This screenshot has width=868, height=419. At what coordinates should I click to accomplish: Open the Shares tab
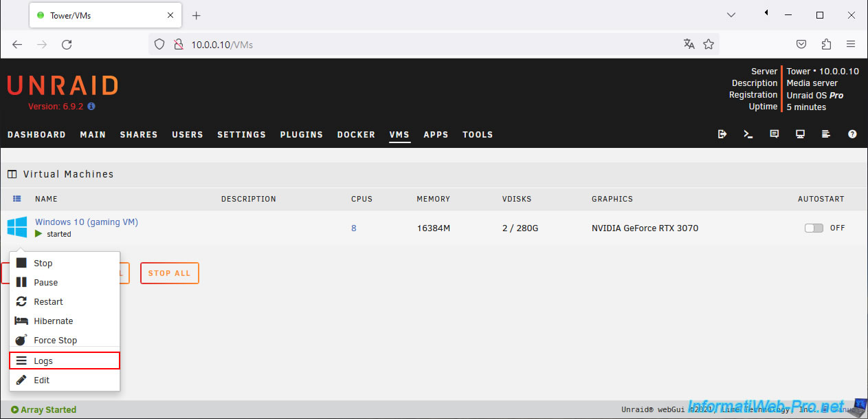139,134
